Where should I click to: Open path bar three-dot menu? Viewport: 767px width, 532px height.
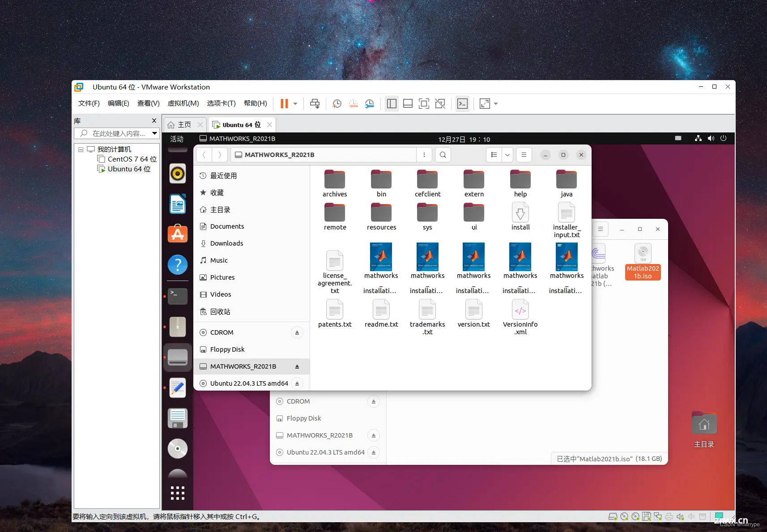tap(424, 155)
